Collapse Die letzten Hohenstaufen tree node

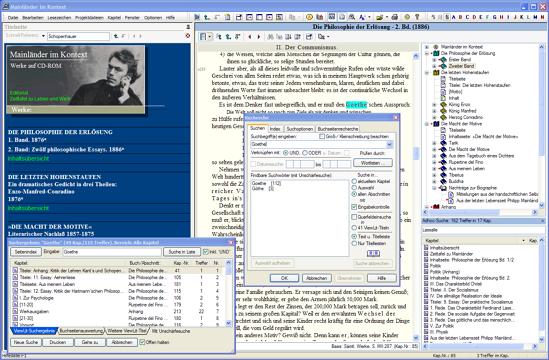click(427, 72)
